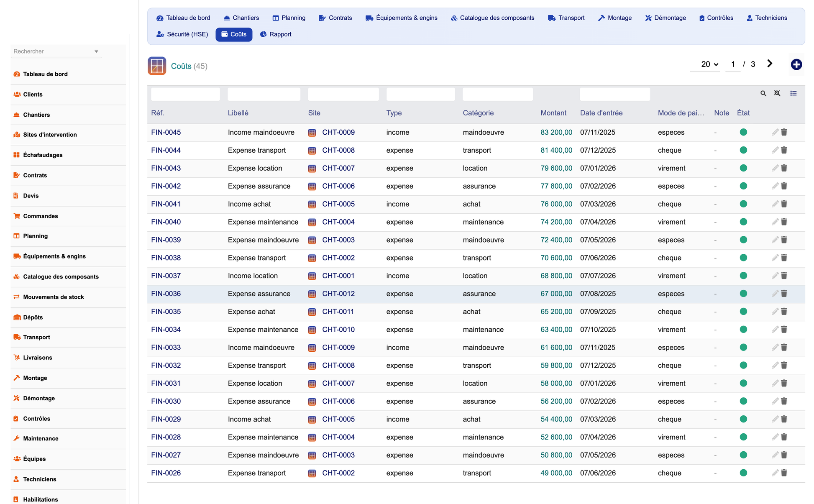The image size is (814, 504).
Task: Click date 07/08/2025 in FIN-0036 row
Action: click(x=598, y=294)
